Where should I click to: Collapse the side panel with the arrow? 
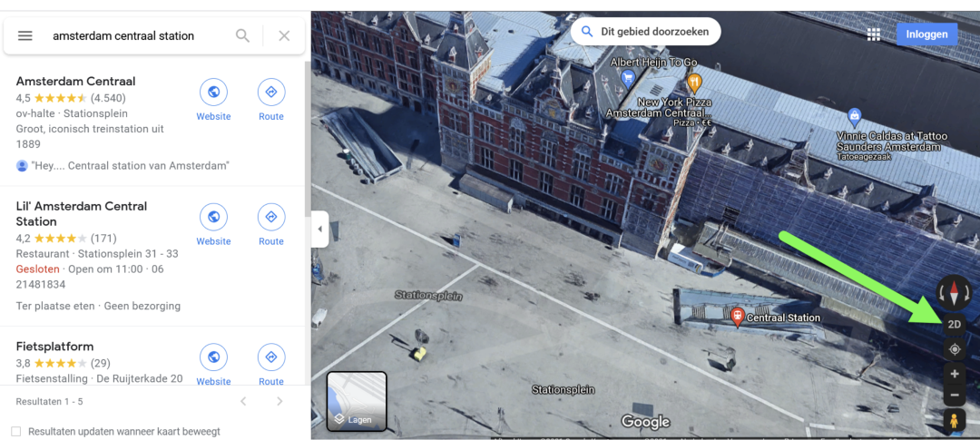pyautogui.click(x=320, y=230)
